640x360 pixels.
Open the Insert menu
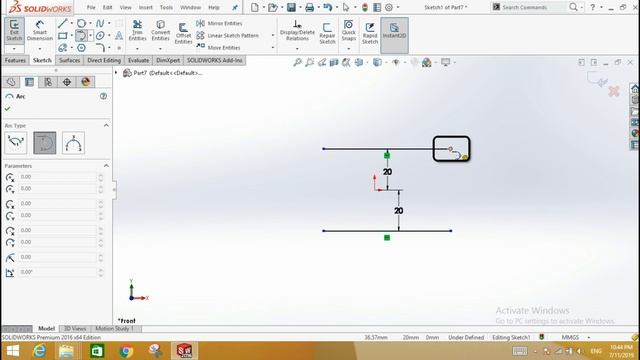click(x=145, y=7)
